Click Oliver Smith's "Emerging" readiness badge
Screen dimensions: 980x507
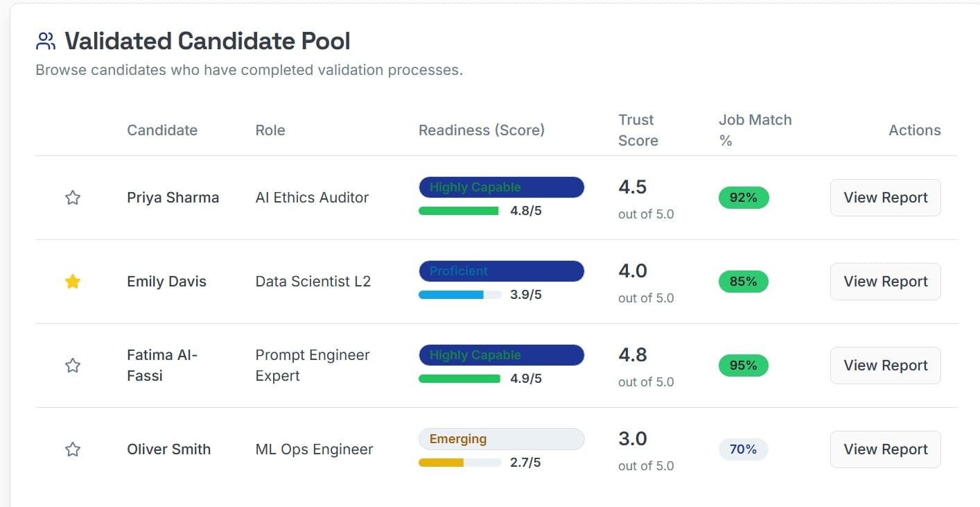(x=501, y=438)
